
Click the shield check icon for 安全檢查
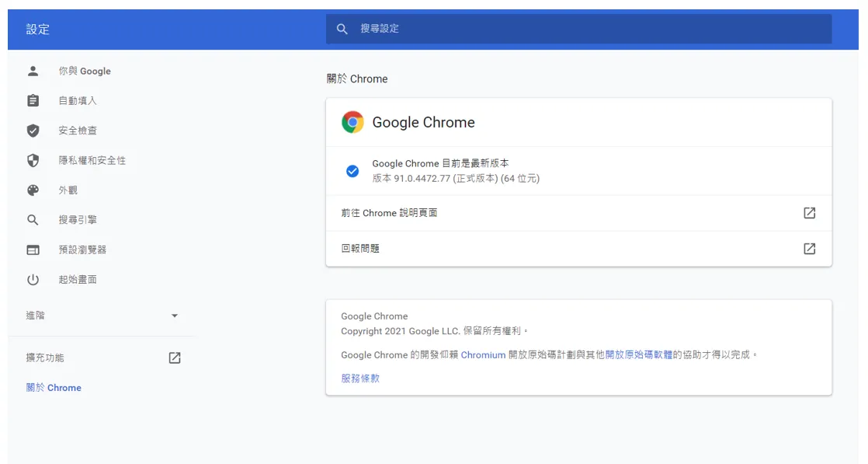pyautogui.click(x=33, y=131)
